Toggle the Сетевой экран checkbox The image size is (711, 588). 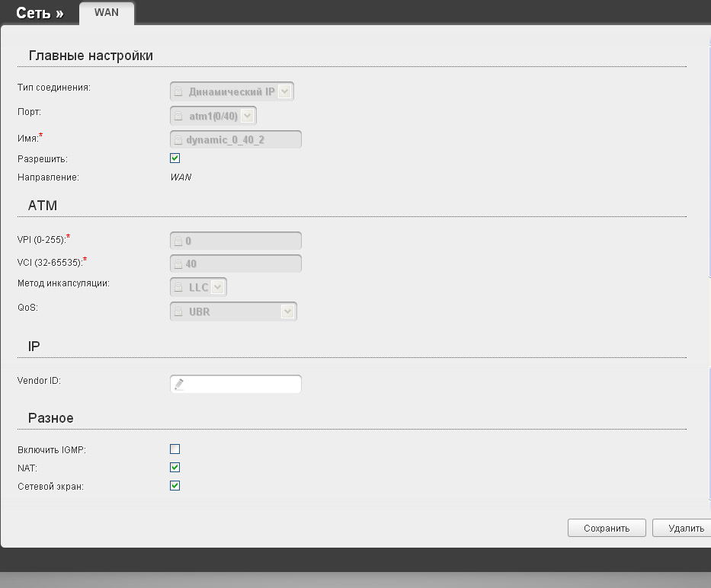click(175, 485)
